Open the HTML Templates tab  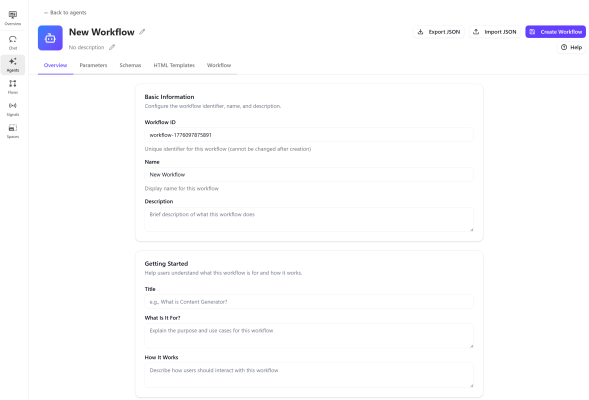[x=174, y=65]
